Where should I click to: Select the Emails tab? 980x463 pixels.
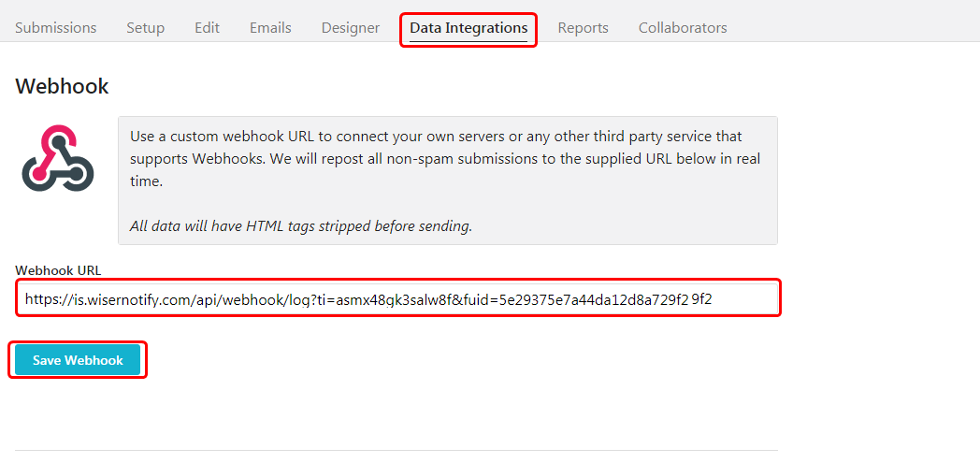270,28
